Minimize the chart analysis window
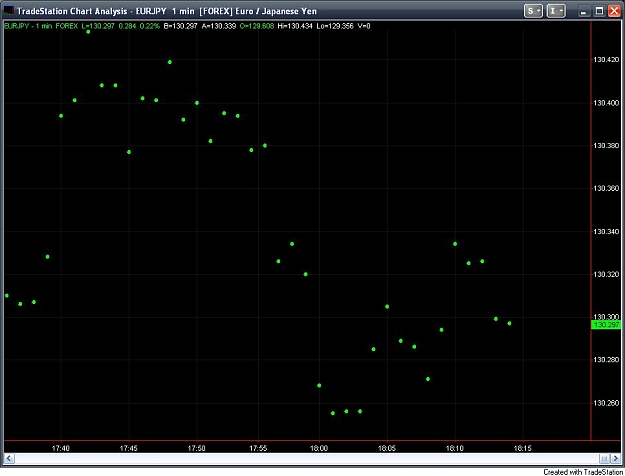The width and height of the screenshot is (625, 476). coord(584,11)
